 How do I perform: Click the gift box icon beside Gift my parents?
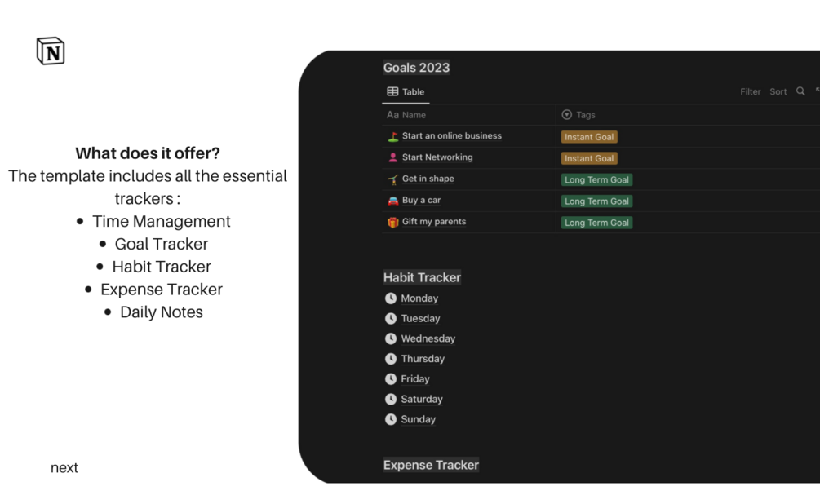tap(392, 222)
